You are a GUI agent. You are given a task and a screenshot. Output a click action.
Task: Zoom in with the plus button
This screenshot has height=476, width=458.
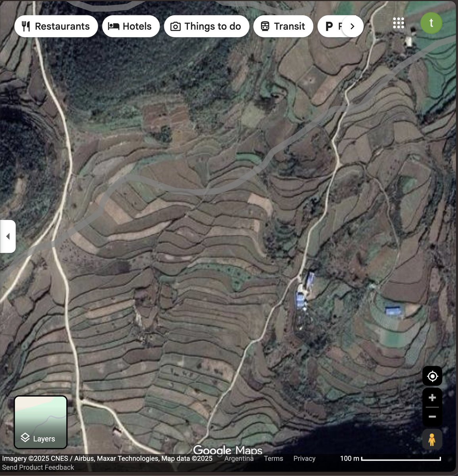point(432,397)
